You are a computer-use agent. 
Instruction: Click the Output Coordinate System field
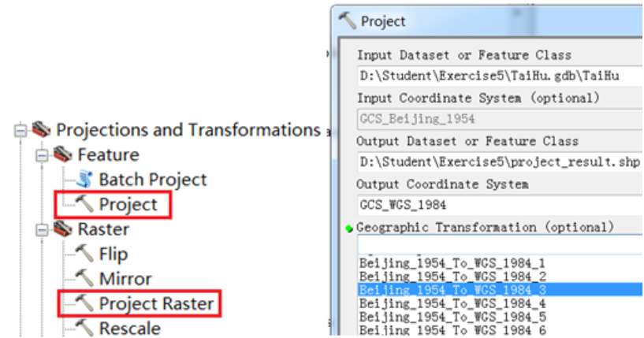coord(500,205)
